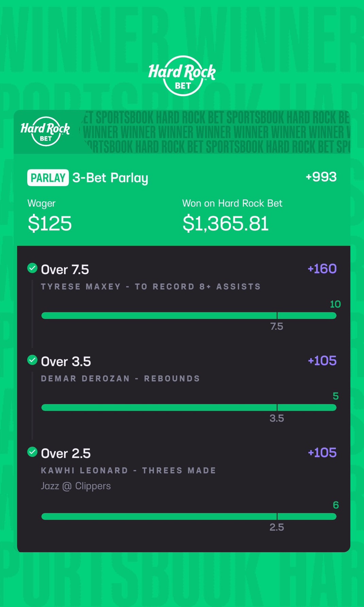Click the Tyrese Maxey assists progress bar
This screenshot has width=364, height=607.
[x=189, y=316]
